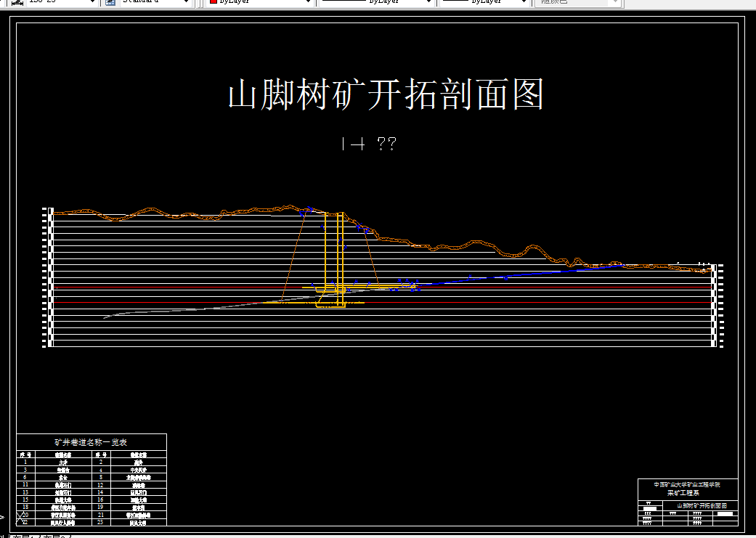The height and width of the screenshot is (538, 756).
Task: Click the red ByLayer color swatch
Action: [x=213, y=1]
